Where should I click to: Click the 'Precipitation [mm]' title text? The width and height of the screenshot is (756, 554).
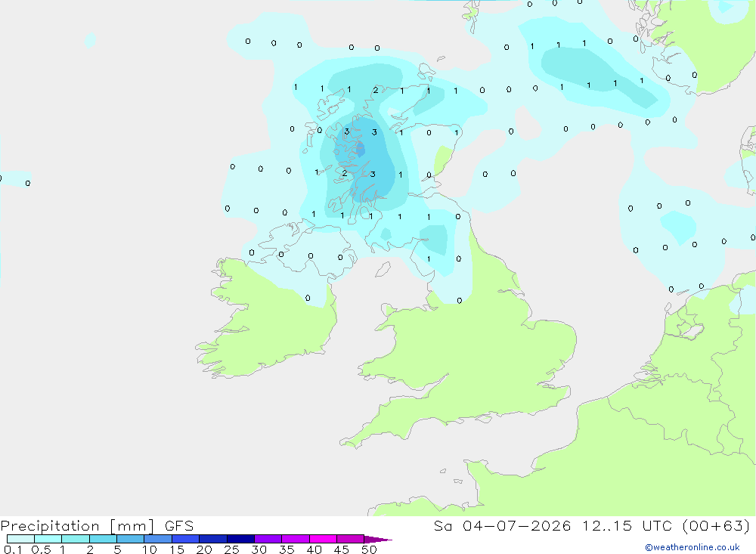(77, 526)
